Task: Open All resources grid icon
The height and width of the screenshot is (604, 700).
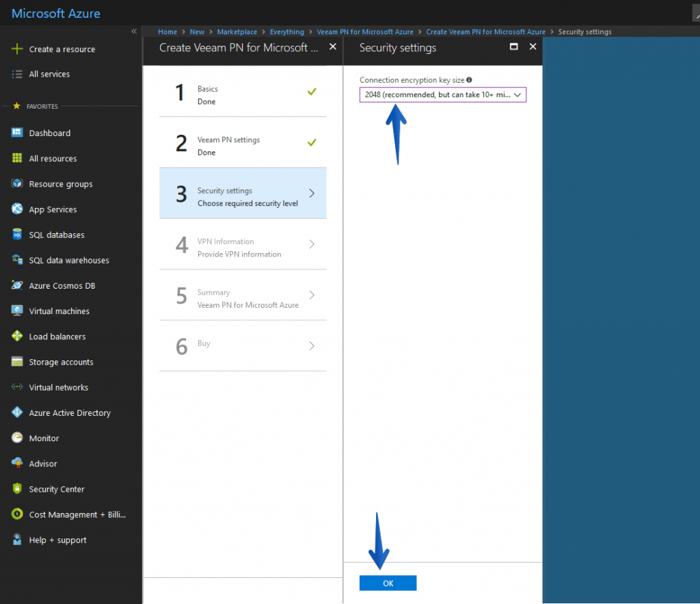Action: (17, 158)
